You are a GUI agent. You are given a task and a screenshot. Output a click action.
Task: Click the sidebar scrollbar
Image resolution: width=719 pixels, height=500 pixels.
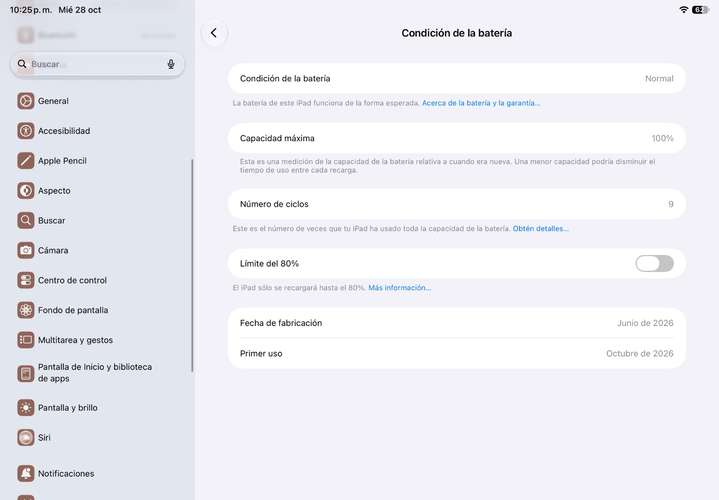tap(192, 265)
